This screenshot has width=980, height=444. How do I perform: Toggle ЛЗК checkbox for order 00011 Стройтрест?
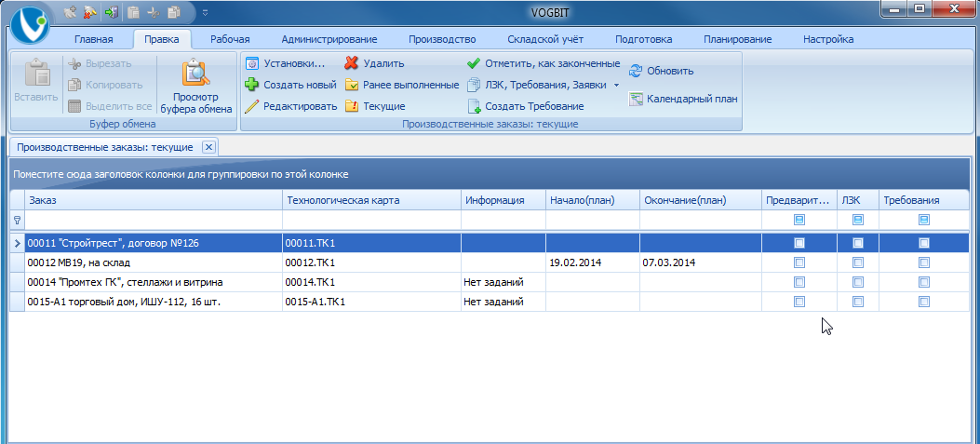[x=858, y=243]
